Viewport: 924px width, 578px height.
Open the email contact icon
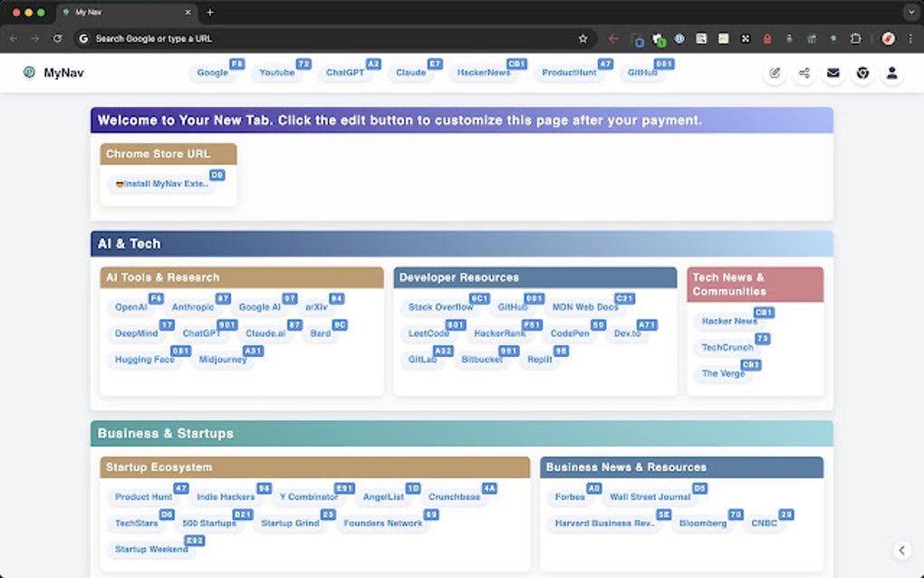[833, 72]
